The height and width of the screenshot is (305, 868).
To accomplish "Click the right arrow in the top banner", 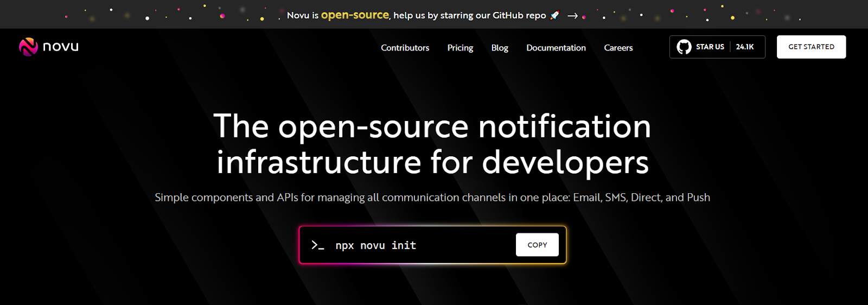I will (x=572, y=16).
